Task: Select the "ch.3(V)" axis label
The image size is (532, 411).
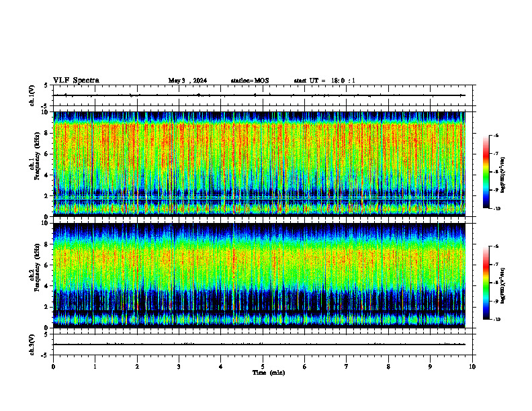Action: 32,345
